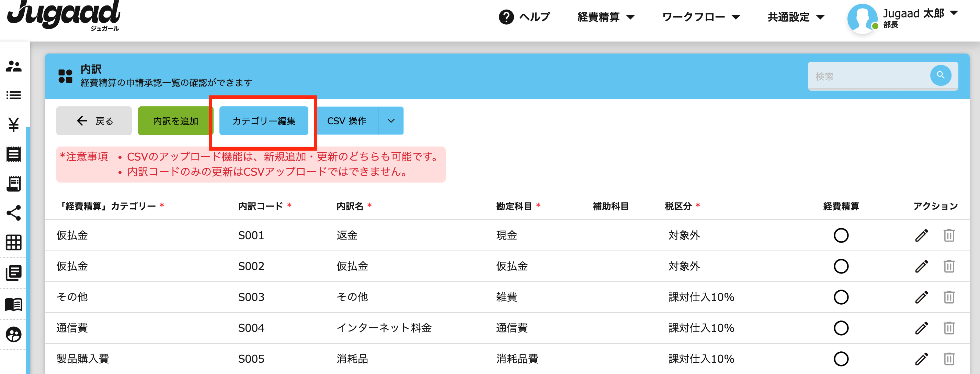Click the 内訳名 column header
980x374 pixels.
pyautogui.click(x=350, y=206)
